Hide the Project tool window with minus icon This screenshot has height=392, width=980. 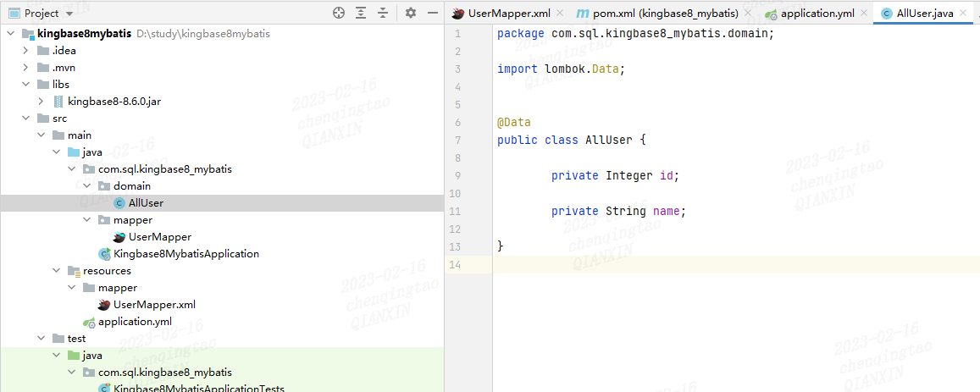point(432,13)
